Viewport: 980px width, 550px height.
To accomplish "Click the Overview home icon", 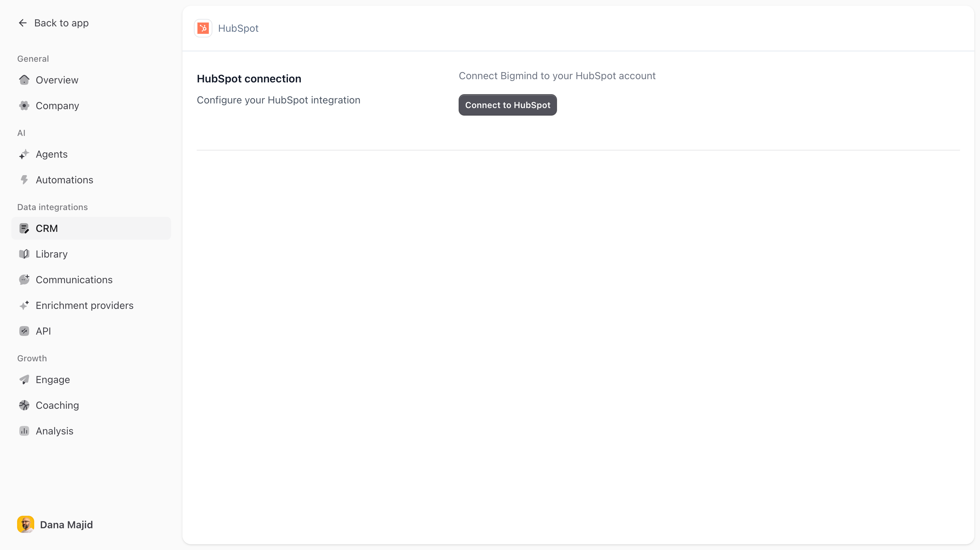I will (x=24, y=80).
